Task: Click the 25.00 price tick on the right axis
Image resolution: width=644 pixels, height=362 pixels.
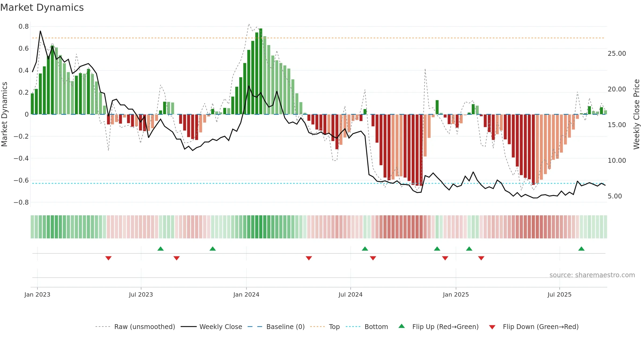Action: (x=617, y=54)
